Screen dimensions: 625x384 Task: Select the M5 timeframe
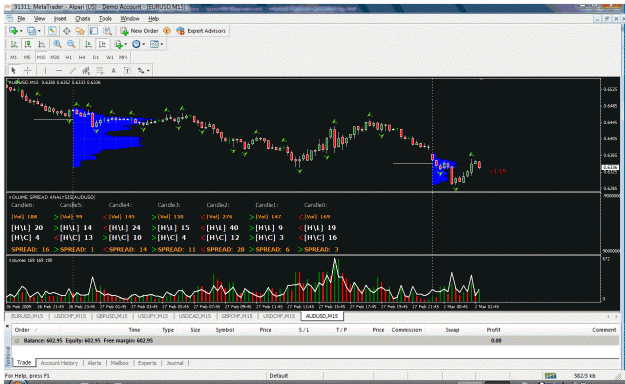[x=27, y=57]
